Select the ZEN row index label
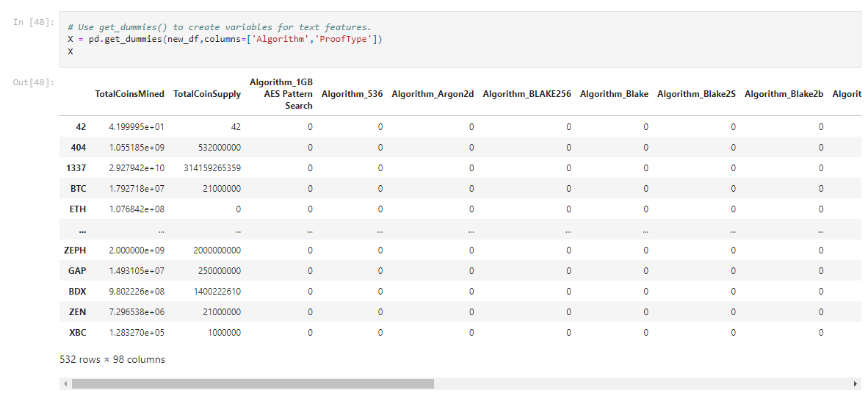This screenshot has height=393, width=868. [78, 312]
